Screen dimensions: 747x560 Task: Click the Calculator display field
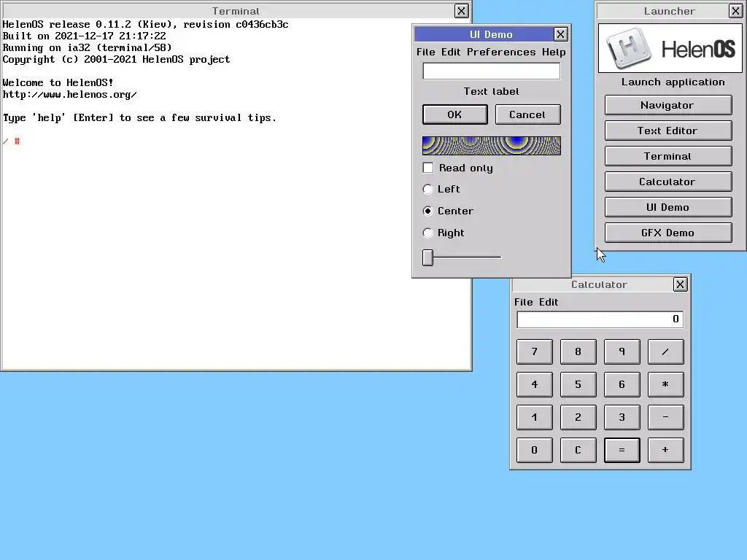[600, 319]
